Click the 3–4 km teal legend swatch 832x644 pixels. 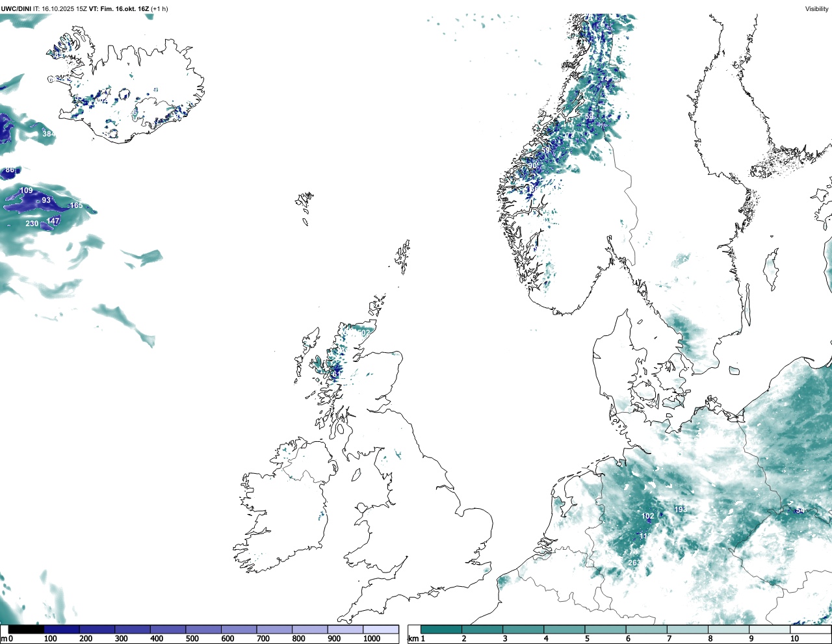tap(523, 629)
